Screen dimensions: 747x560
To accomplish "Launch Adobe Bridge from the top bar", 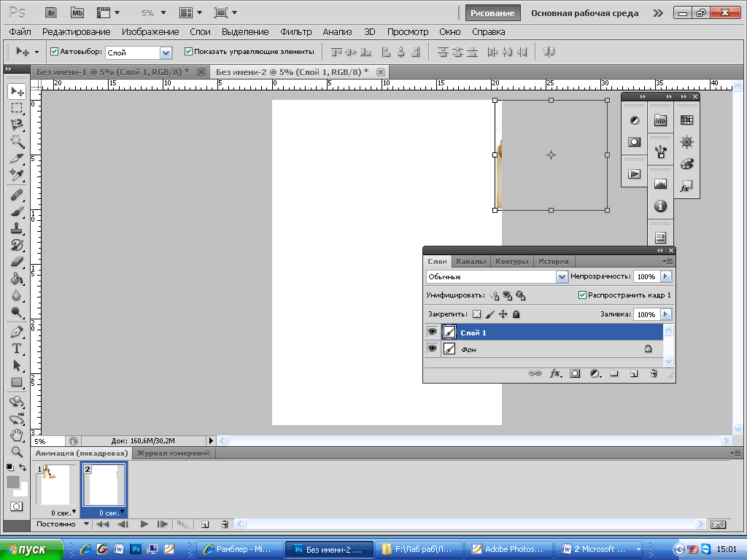I will click(x=51, y=13).
